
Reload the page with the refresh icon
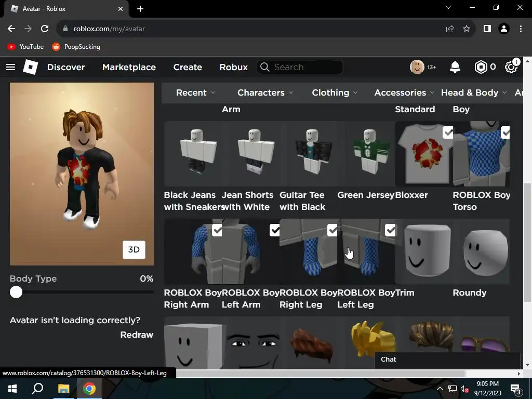(x=45, y=29)
